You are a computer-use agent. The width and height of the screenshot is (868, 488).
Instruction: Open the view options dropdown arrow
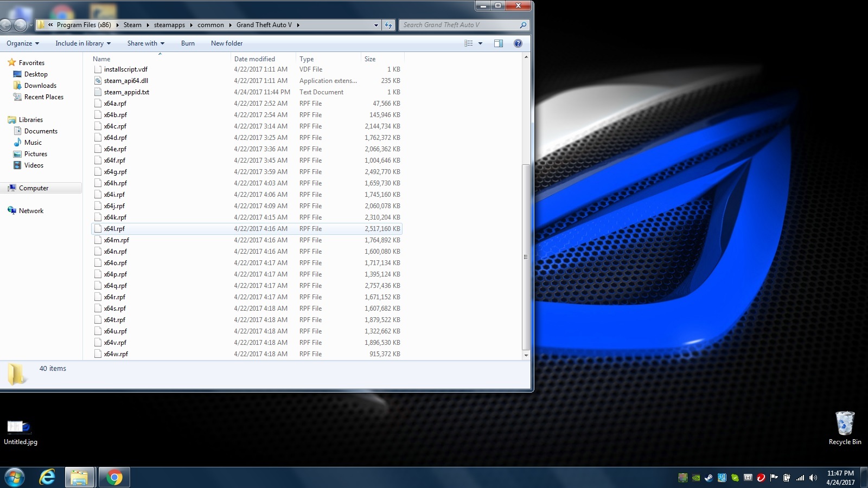480,43
